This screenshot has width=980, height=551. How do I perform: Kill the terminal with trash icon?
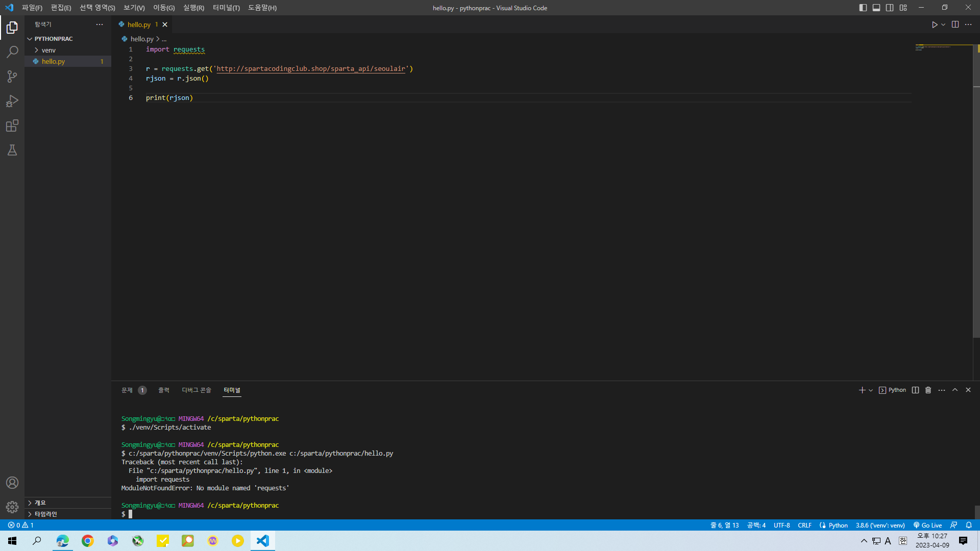click(x=928, y=390)
